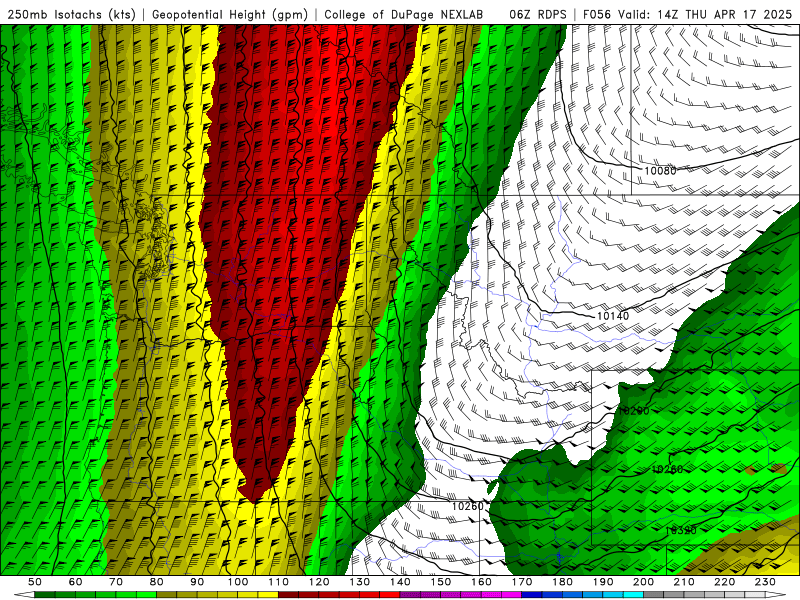
Task: Click the 130 knot color bar label
Action: pyautogui.click(x=360, y=582)
